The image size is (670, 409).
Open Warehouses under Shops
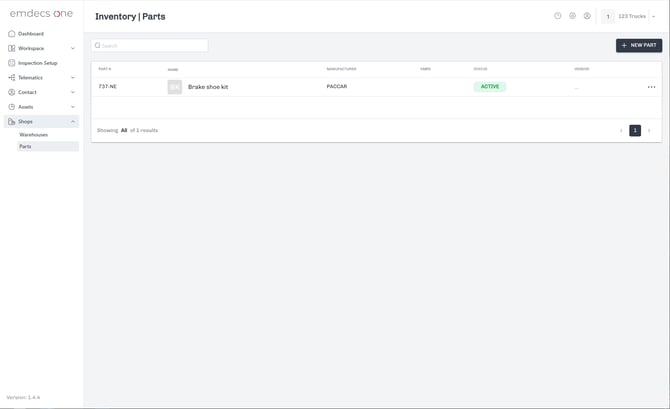(x=33, y=135)
